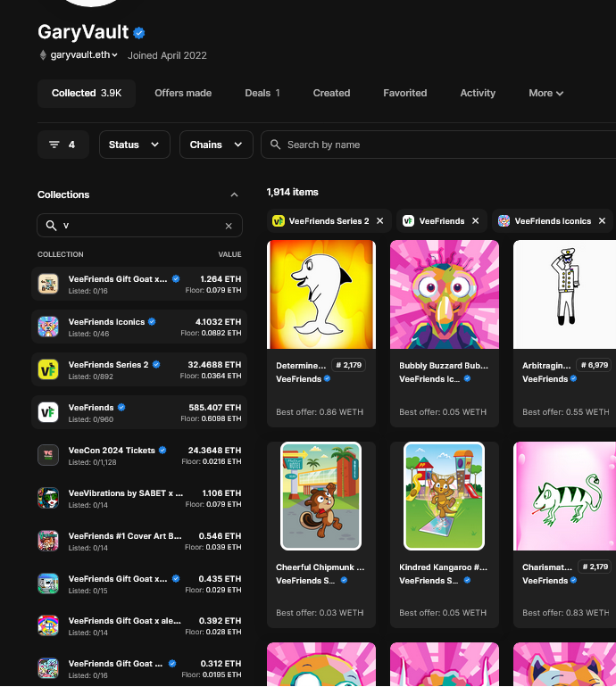Click the #2,179 rank badge on Determine... card

[x=349, y=365]
